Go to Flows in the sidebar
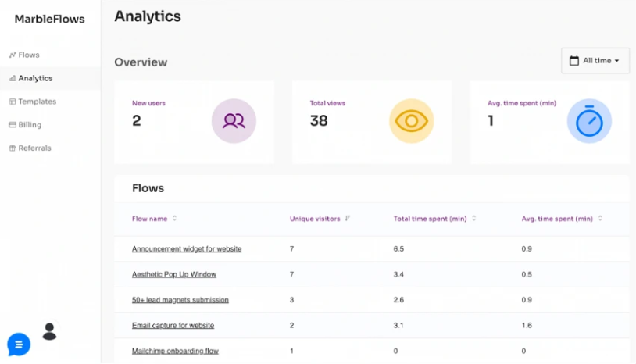The height and width of the screenshot is (364, 636). 24,55
